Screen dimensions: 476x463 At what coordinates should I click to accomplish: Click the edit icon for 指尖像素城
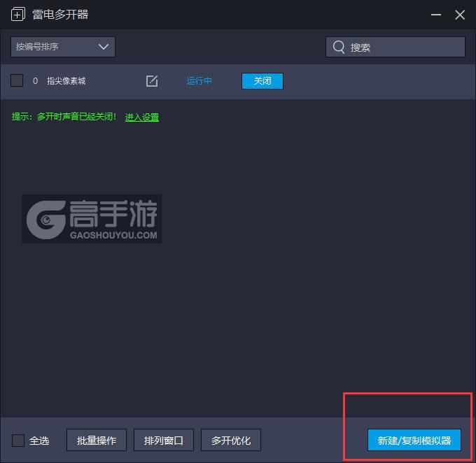(152, 81)
